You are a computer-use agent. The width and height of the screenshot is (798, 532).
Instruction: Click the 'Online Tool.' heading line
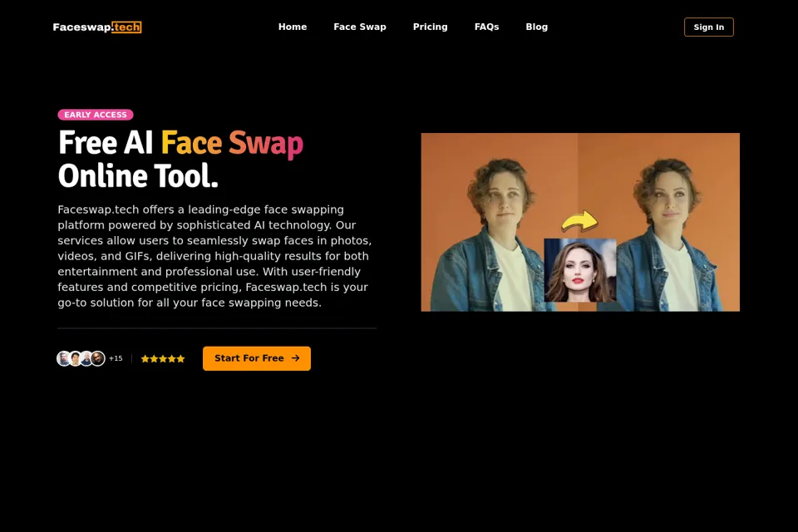pos(138,176)
